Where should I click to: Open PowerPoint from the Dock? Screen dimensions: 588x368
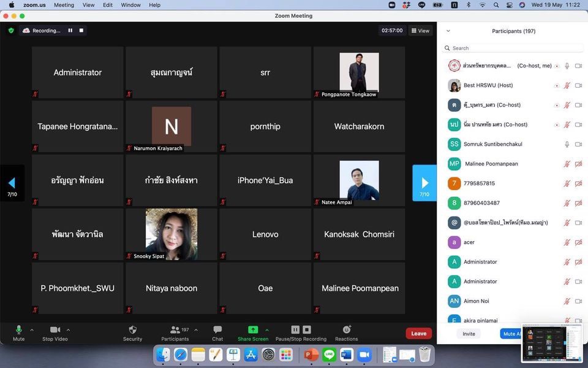[x=311, y=355]
